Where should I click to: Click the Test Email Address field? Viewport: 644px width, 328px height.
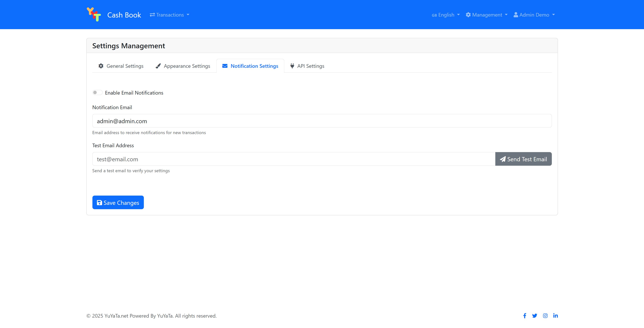293,159
